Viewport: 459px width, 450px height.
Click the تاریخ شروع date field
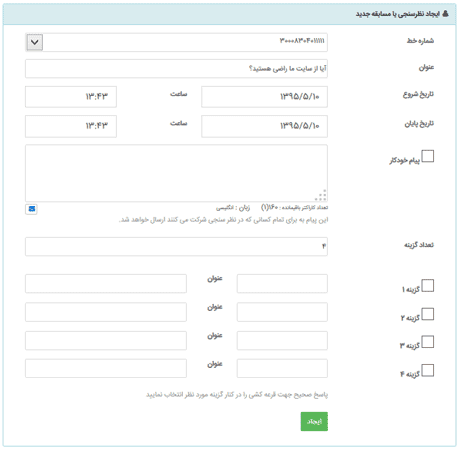(264, 97)
